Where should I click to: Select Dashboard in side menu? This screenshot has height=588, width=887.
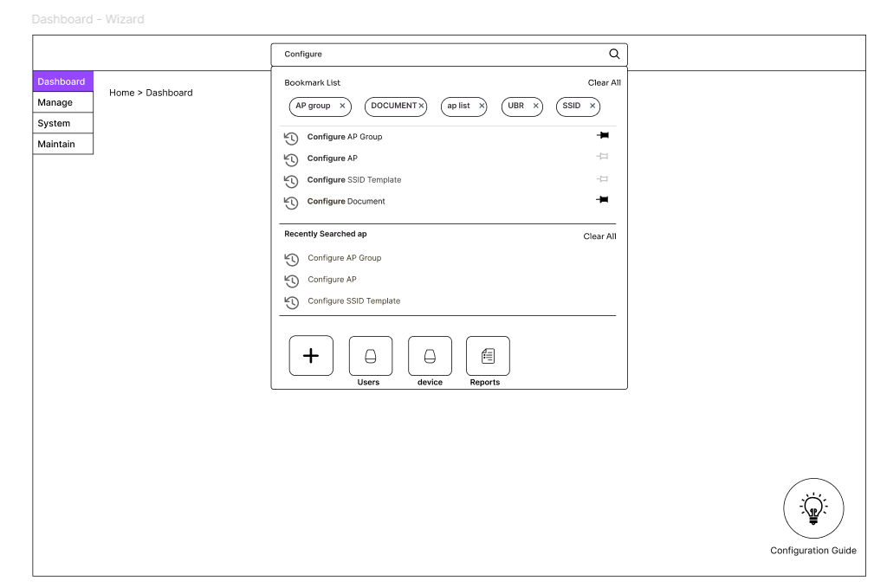click(x=62, y=81)
